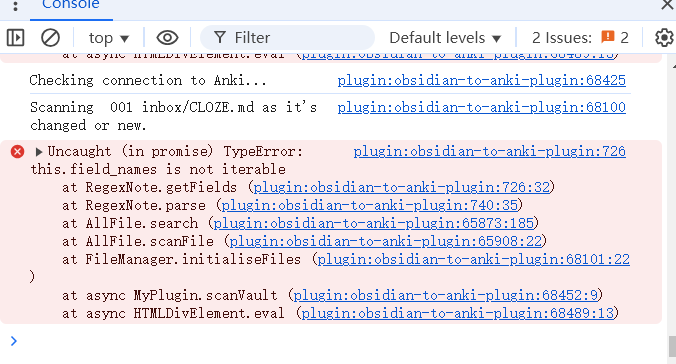The image size is (676, 364).
Task: Follow AllFile.search link 65873:185
Action: (374, 223)
